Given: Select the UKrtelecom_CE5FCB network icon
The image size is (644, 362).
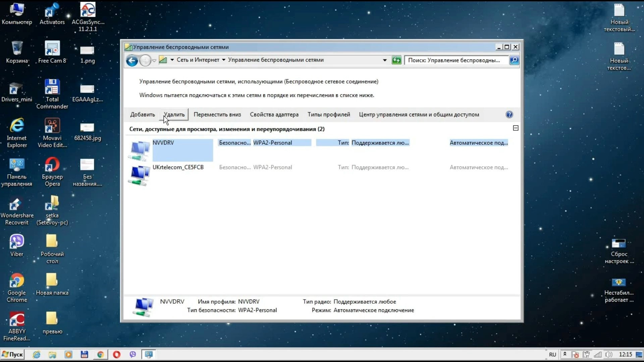Looking at the screenshot, I should coord(139,175).
